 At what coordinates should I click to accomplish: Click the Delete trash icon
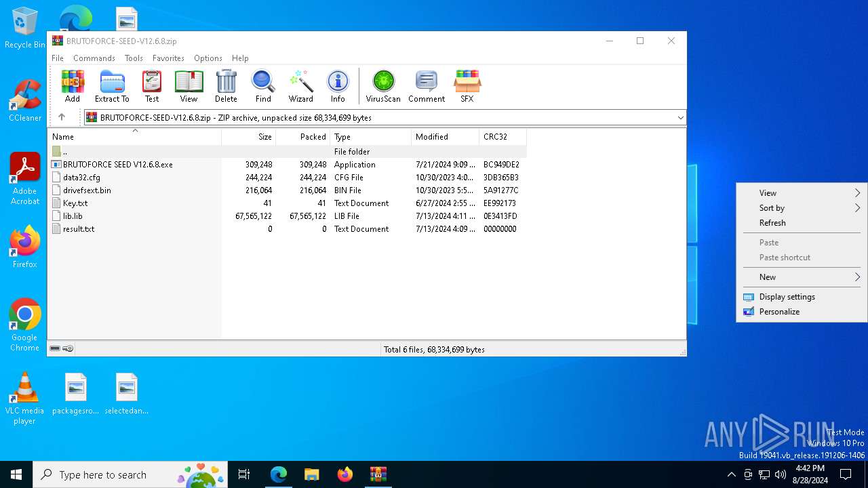click(226, 86)
